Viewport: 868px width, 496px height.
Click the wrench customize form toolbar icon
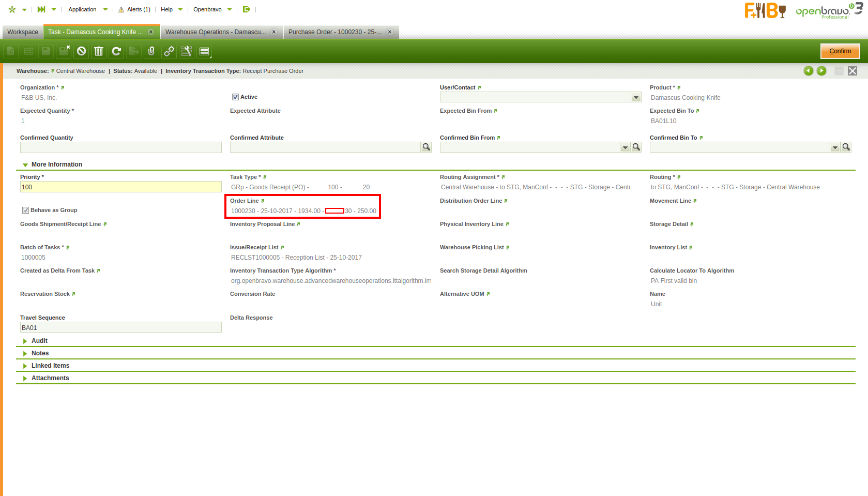click(x=187, y=51)
